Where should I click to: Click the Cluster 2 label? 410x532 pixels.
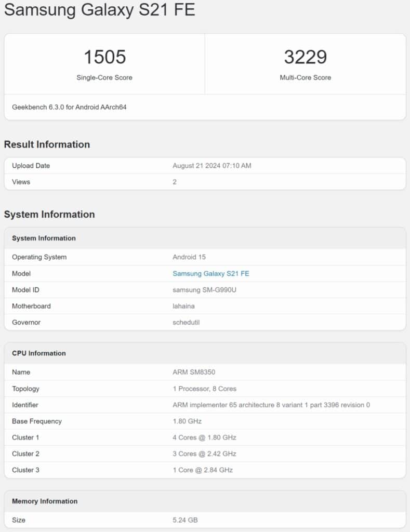(x=25, y=454)
